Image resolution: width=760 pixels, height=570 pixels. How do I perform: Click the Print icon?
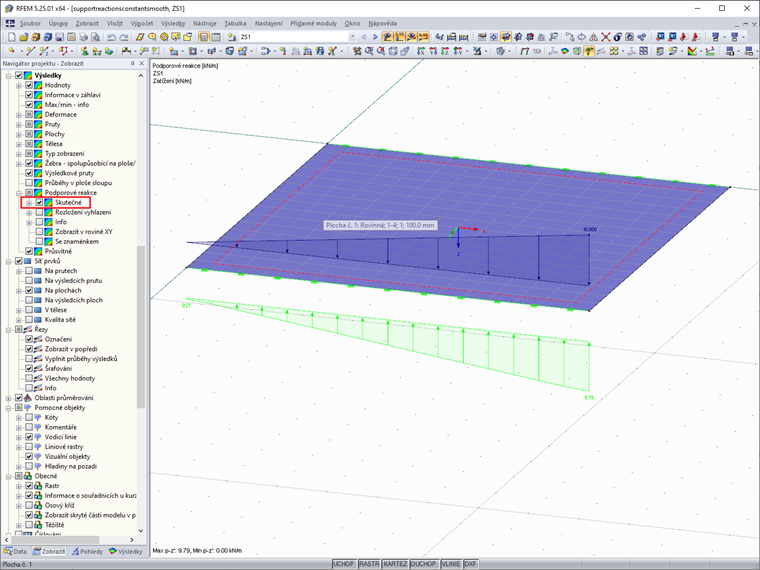tap(83, 37)
